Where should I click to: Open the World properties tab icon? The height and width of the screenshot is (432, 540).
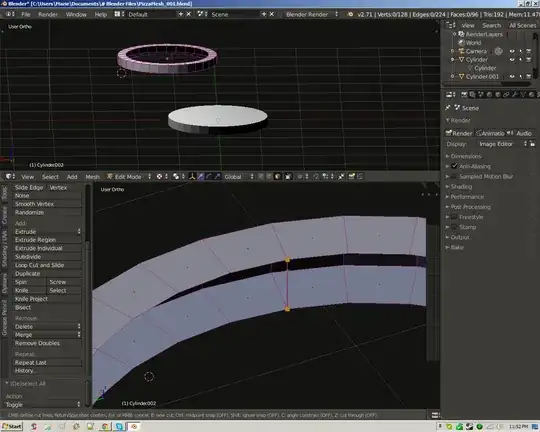(x=489, y=94)
